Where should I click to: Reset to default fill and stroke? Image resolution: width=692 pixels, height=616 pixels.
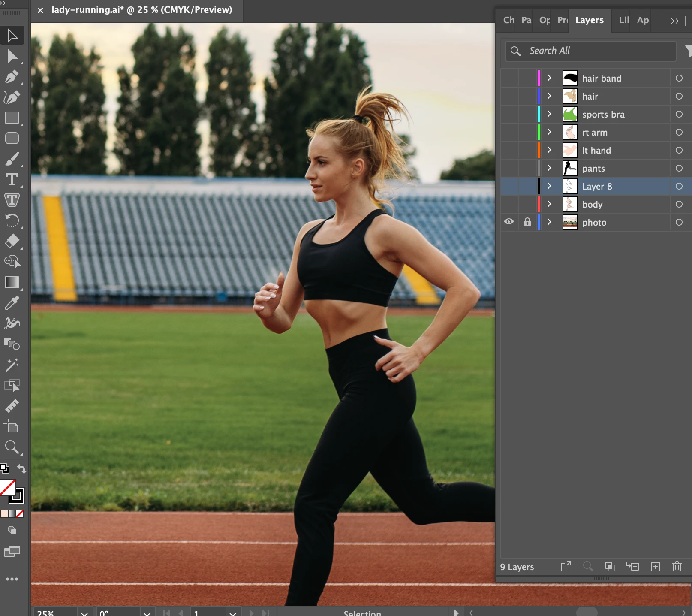click(4, 468)
